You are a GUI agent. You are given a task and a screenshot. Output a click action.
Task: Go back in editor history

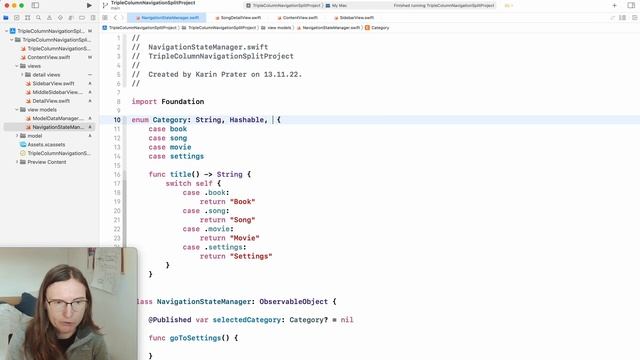click(x=116, y=18)
